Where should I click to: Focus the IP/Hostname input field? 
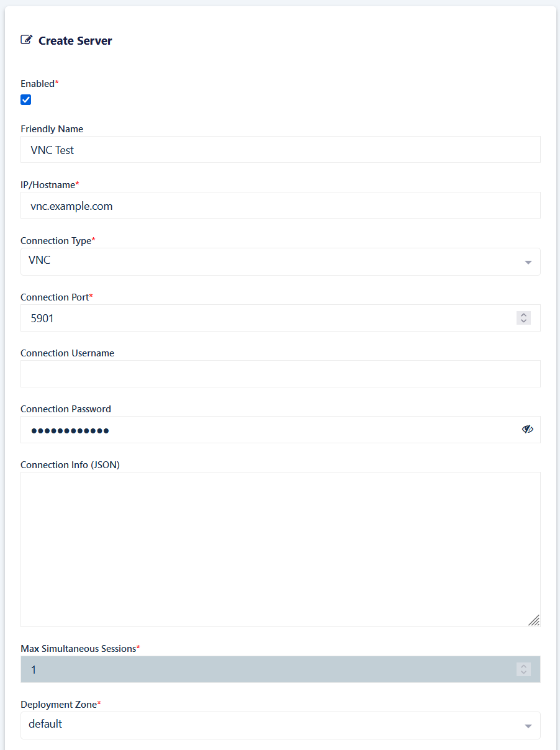pyautogui.click(x=280, y=206)
